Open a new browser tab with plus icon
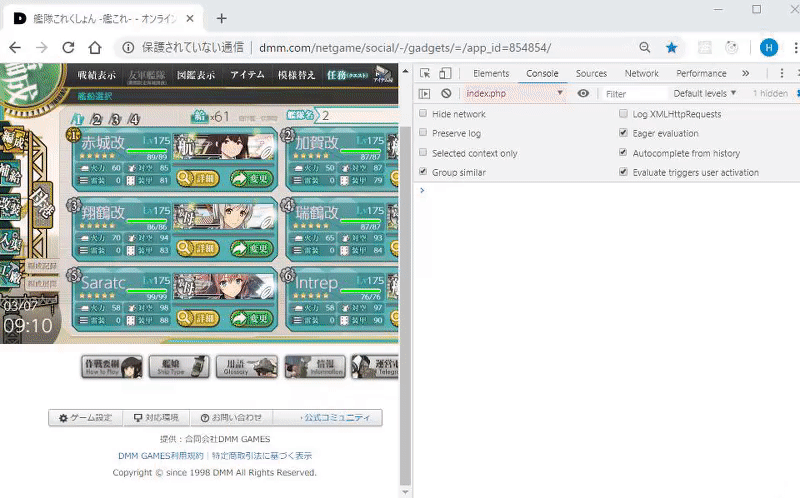The width and height of the screenshot is (800, 498). coord(221,18)
